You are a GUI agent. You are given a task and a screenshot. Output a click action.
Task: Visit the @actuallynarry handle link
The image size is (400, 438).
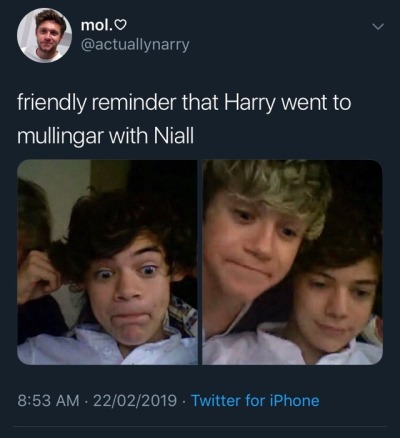coord(135,45)
